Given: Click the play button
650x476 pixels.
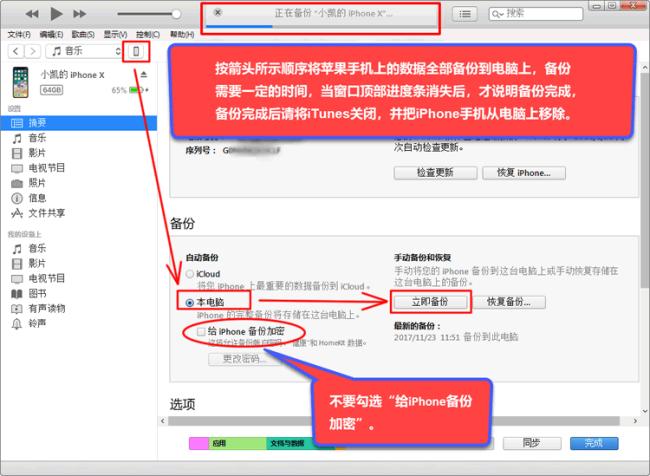Looking at the screenshot, I should coord(56,14).
